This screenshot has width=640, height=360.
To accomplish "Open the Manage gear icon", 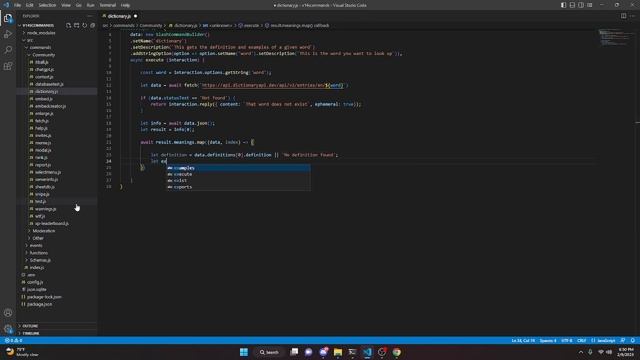I will [x=8, y=329].
